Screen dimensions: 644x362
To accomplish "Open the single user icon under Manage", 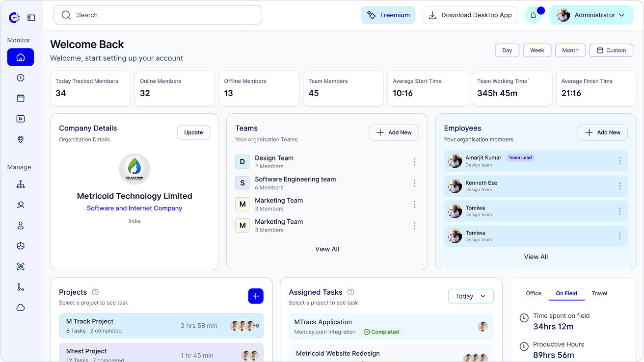I will [21, 226].
